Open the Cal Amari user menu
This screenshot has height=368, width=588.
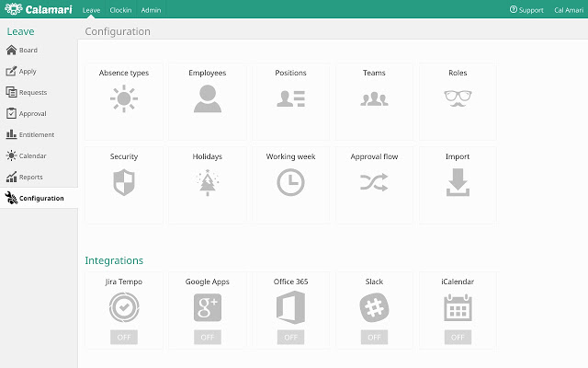pos(569,10)
